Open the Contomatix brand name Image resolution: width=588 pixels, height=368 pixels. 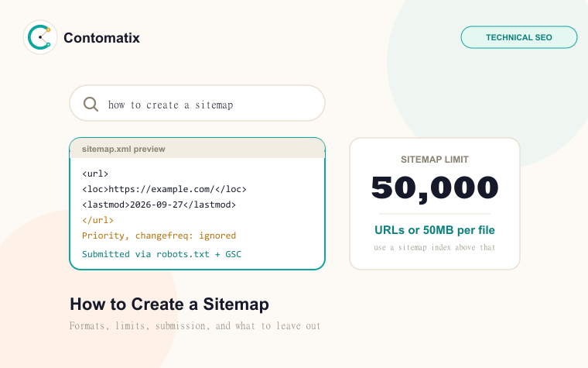pyautogui.click(x=101, y=38)
